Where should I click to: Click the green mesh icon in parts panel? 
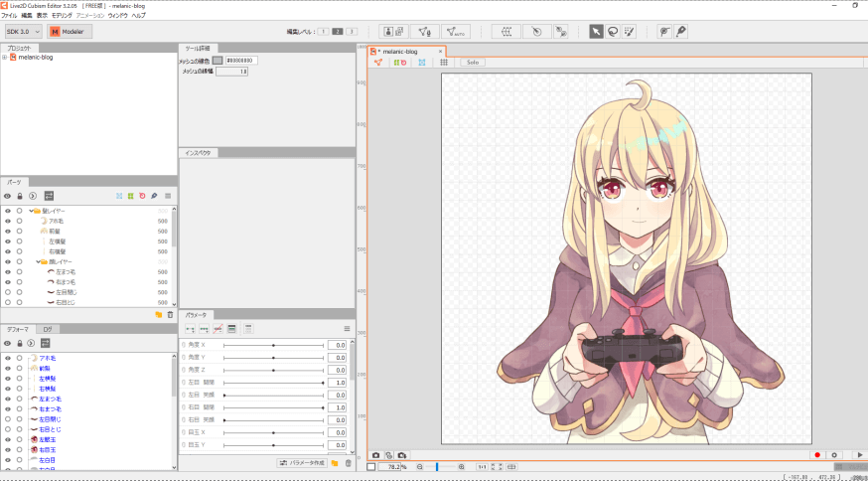click(x=131, y=196)
